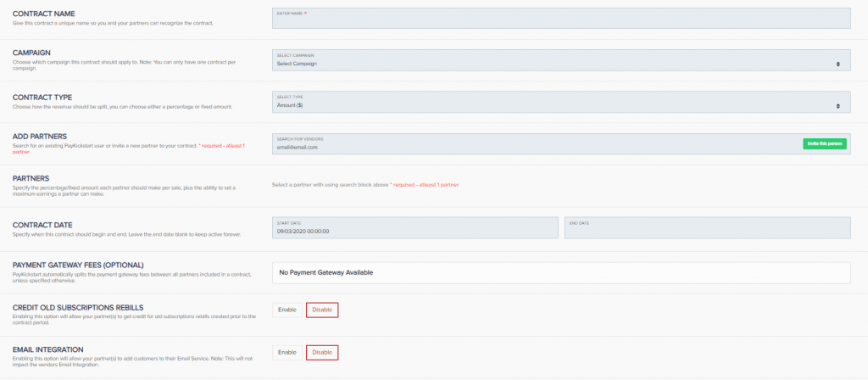The image size is (868, 380).
Task: Click the Enter Name contract field
Action: [x=559, y=19]
